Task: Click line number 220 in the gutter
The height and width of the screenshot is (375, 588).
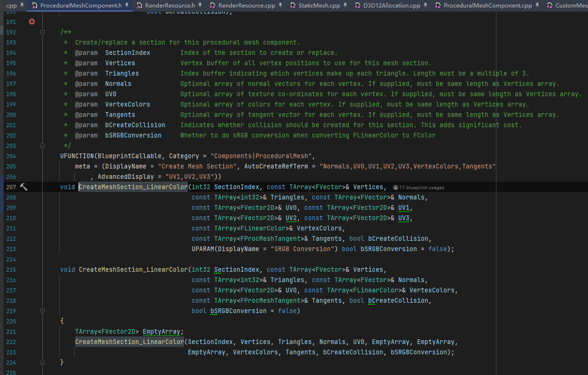Action: pos(11,321)
